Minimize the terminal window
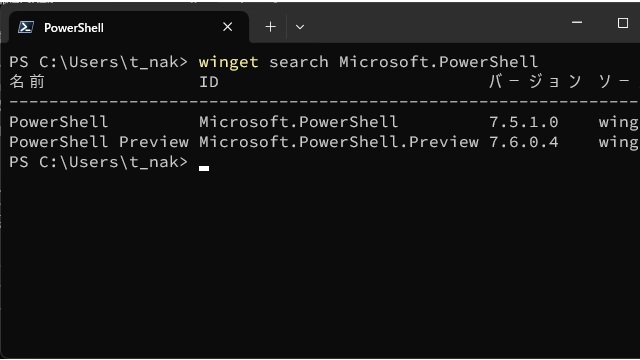Viewport: 640px width, 360px height. [577, 22]
